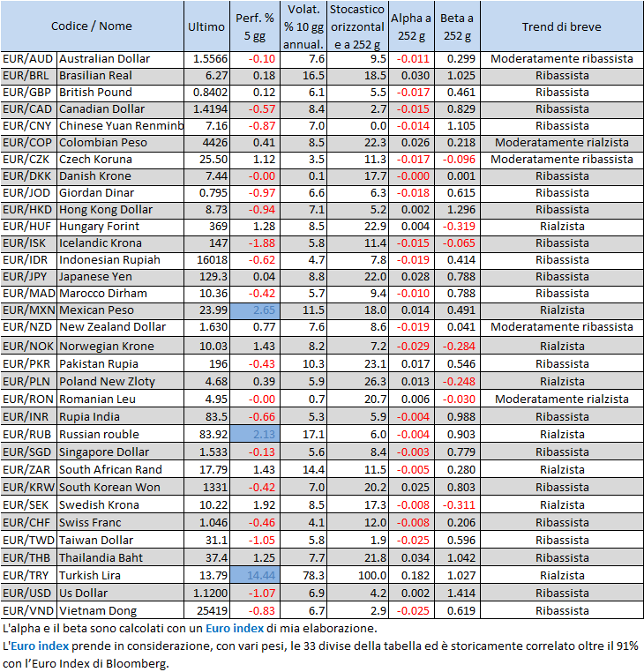The image size is (644, 672).
Task: Click the EUR/USD code cell
Action: point(29,593)
